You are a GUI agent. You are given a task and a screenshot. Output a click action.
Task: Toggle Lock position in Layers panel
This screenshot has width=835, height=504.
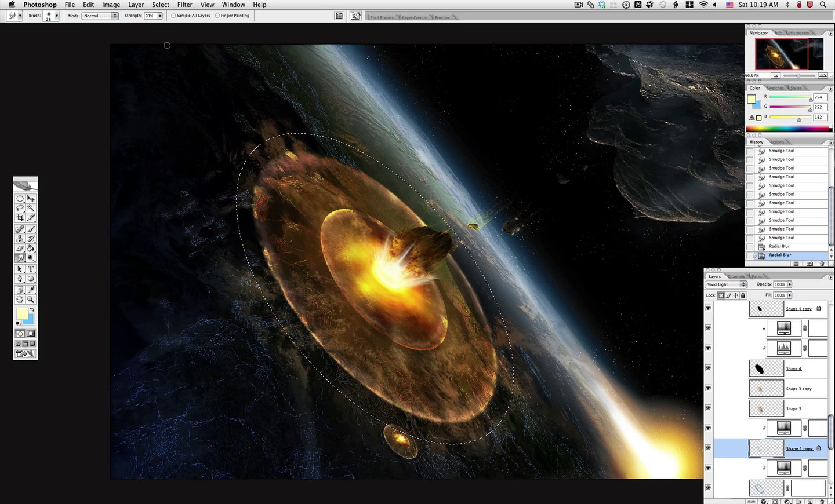[736, 295]
